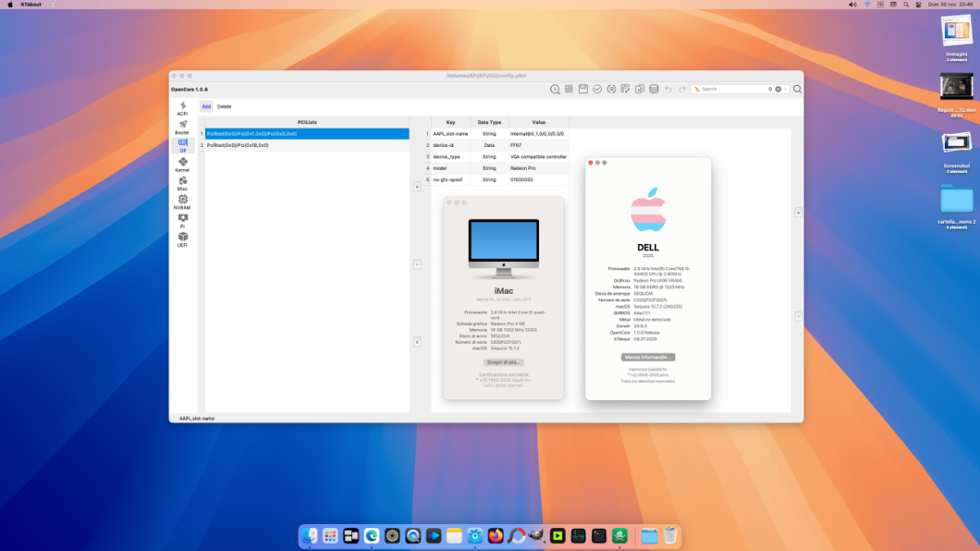This screenshot has height=551, width=980.
Task: Click the FF67 value cell
Action: (x=539, y=144)
